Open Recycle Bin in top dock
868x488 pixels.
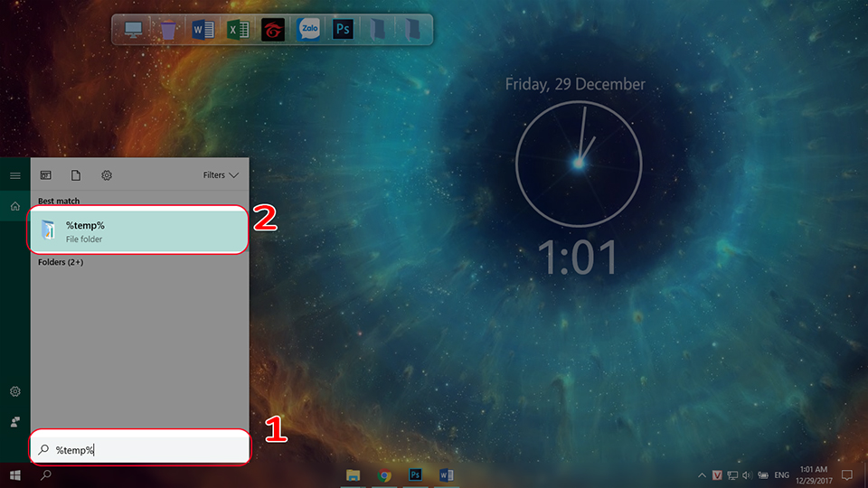point(168,29)
